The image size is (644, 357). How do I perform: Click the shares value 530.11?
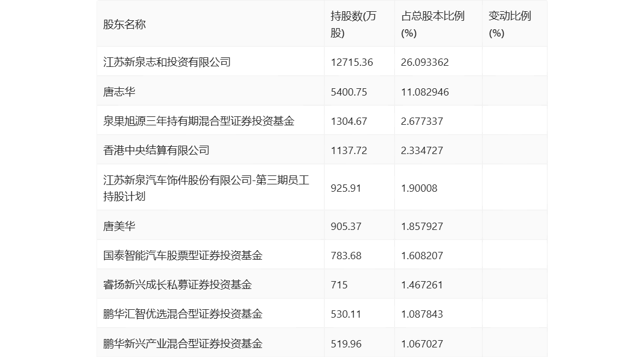pos(346,314)
